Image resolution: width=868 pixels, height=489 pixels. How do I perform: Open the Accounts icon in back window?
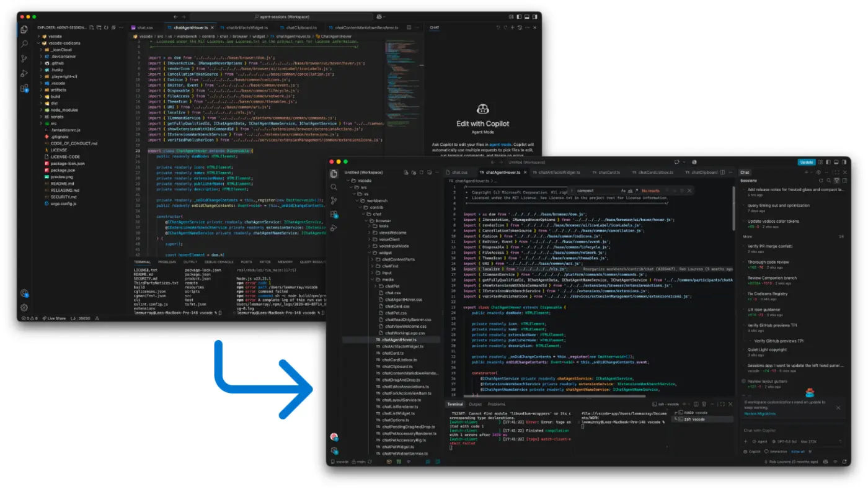[24, 294]
